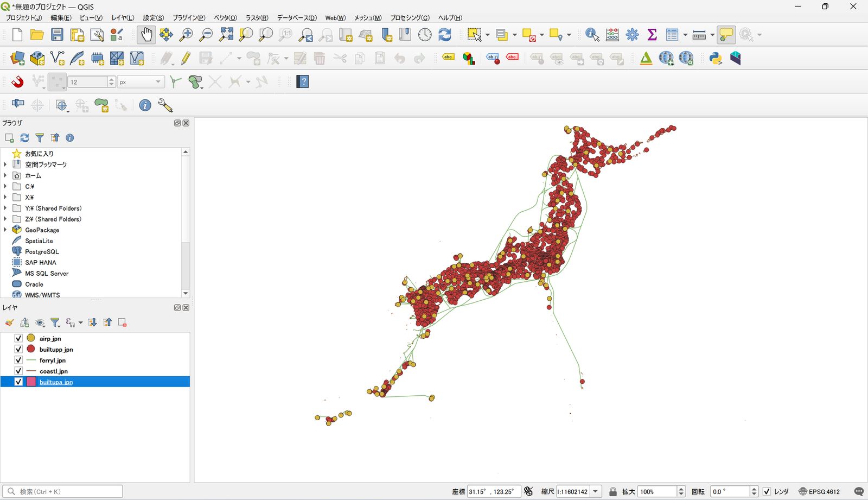Viewport: 868px width, 500px height.
Task: Click the red builtupp_jpn layer symbol swatch
Action: (x=31, y=349)
